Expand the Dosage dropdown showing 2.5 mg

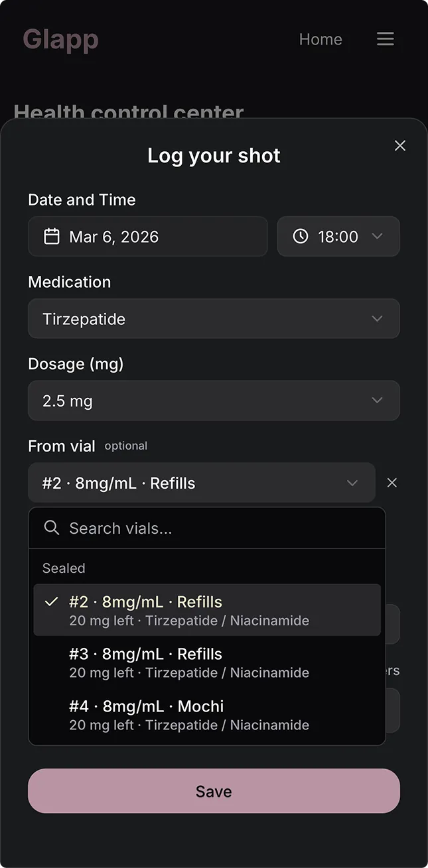pos(214,401)
